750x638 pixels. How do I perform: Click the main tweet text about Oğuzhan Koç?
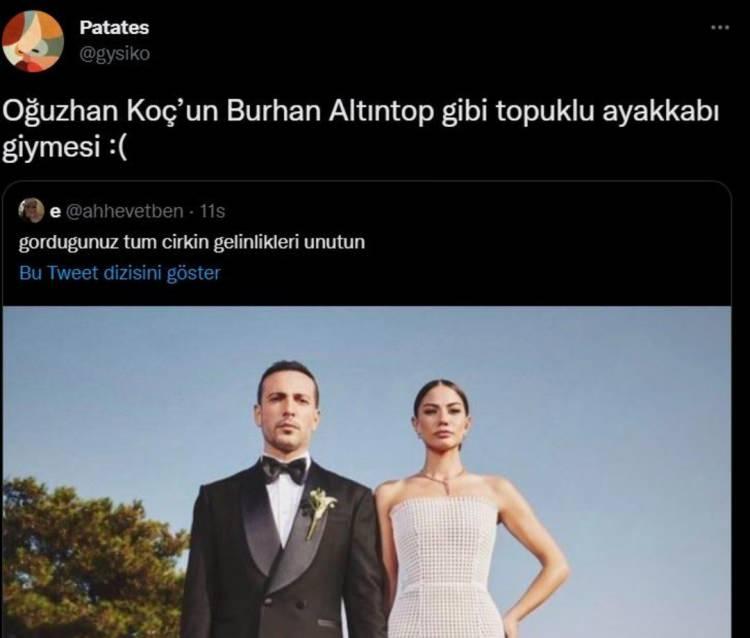(x=361, y=130)
